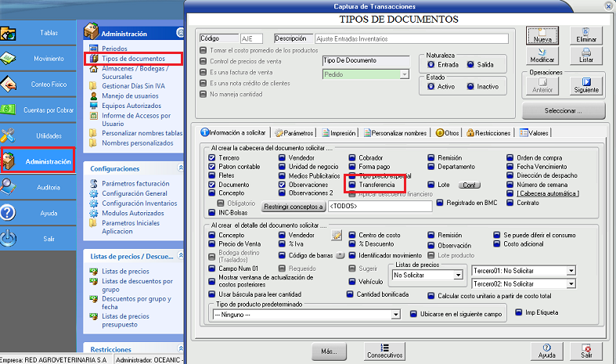
Task: Toggle the Tercero checkbox
Action: [212, 158]
